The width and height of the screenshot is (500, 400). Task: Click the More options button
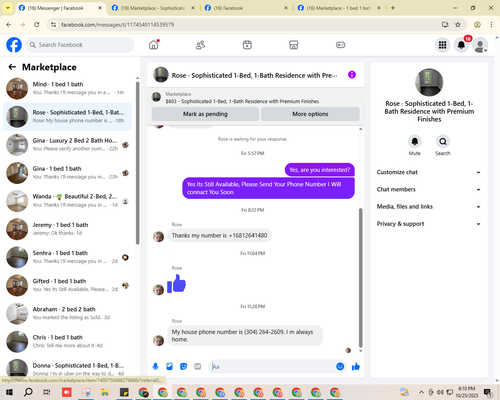pos(310,114)
